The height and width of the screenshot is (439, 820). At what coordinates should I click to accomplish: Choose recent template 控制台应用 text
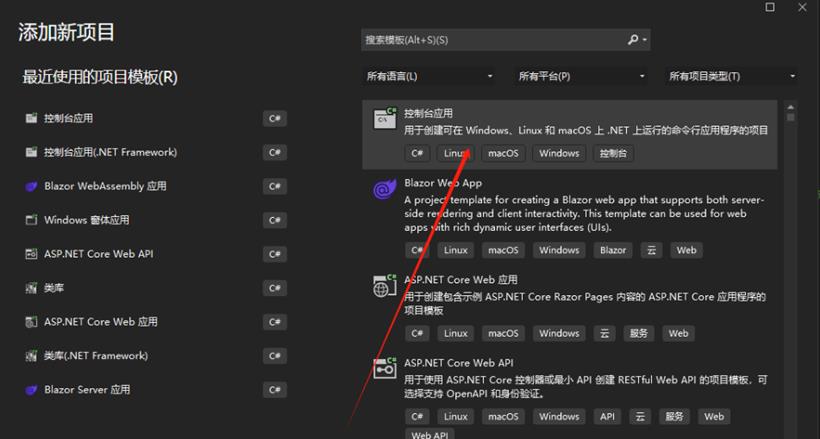69,118
